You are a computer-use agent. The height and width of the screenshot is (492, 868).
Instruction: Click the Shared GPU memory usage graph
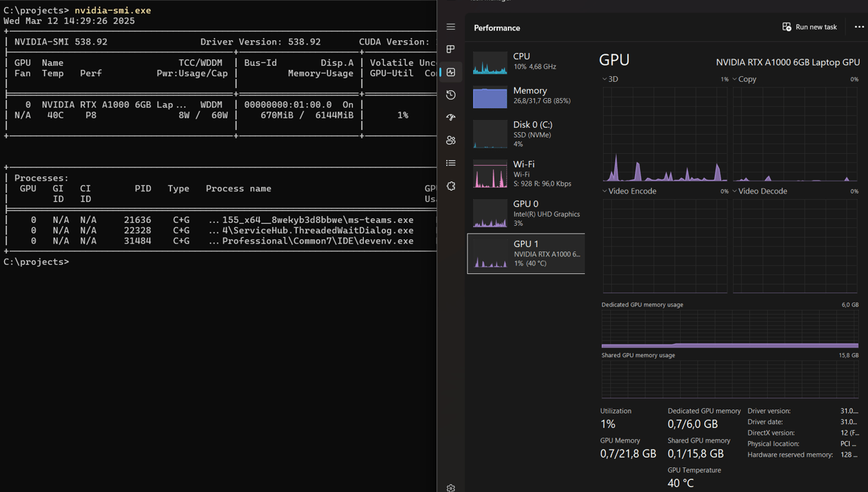tap(730, 380)
